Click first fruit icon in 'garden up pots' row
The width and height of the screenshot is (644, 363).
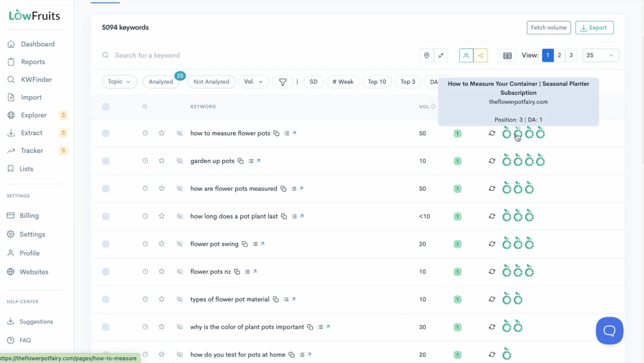[506, 161]
